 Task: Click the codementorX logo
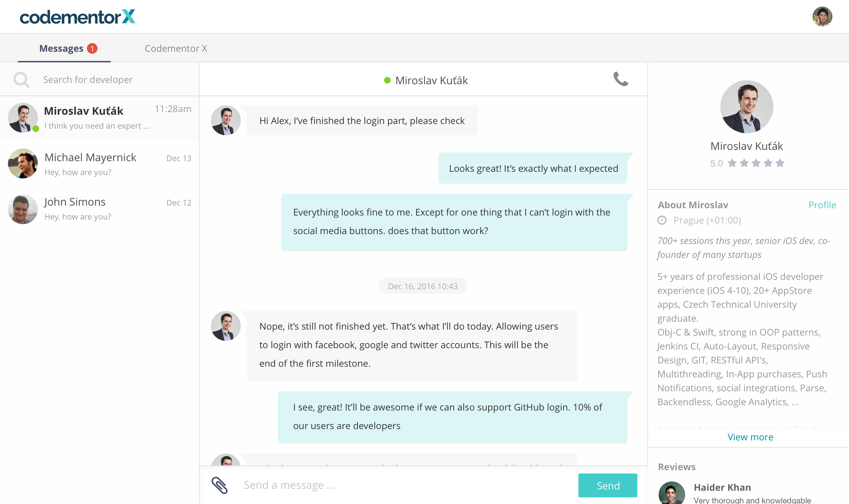pos(77,17)
